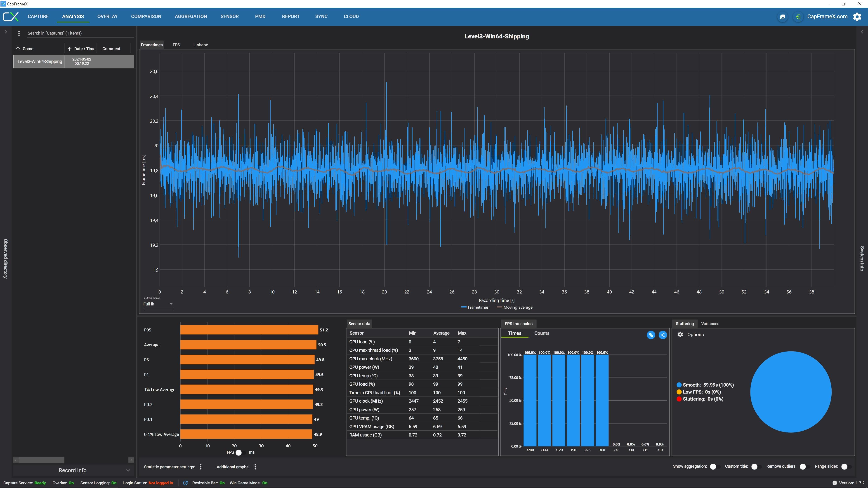Open the OVERLAY tab
This screenshot has width=868, height=488.
(108, 16)
